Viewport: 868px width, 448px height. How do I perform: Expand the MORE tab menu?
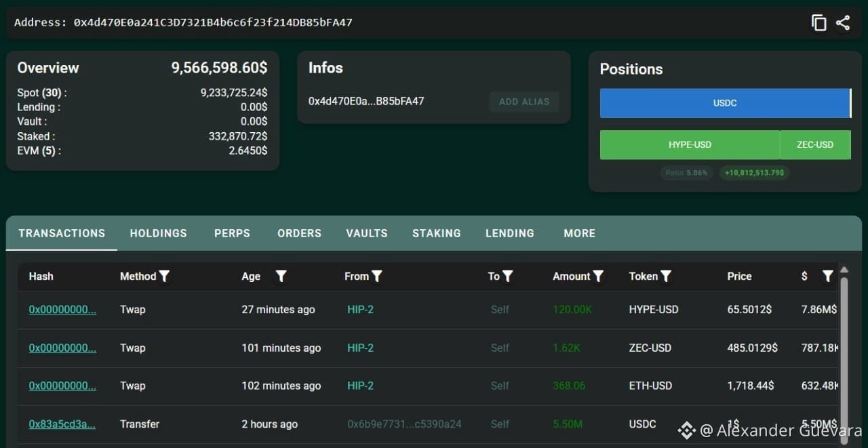pyautogui.click(x=580, y=233)
